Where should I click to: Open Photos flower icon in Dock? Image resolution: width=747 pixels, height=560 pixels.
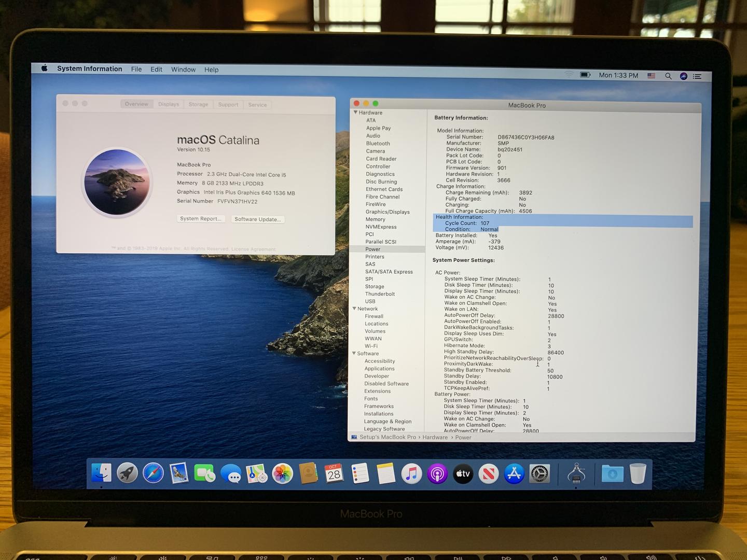(283, 474)
